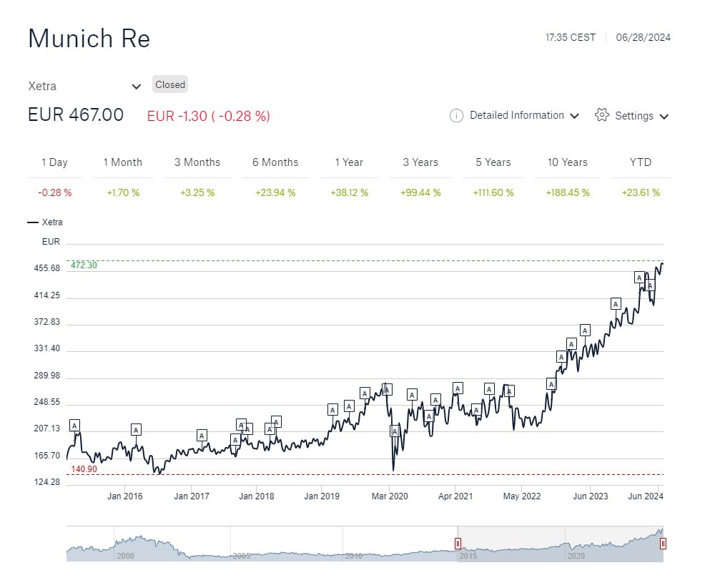The width and height of the screenshot is (715, 588).
Task: Select the 1 Year period tab
Action: tap(349, 162)
